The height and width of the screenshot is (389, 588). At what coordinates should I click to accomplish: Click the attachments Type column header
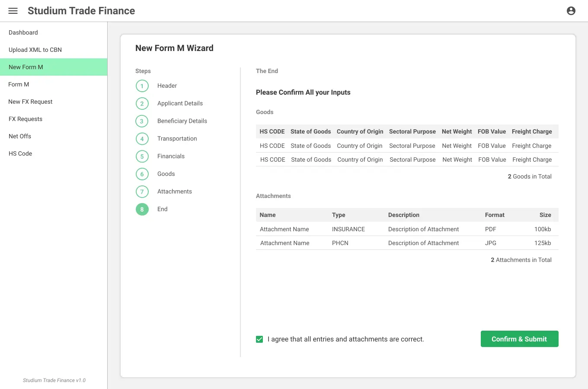click(x=339, y=215)
